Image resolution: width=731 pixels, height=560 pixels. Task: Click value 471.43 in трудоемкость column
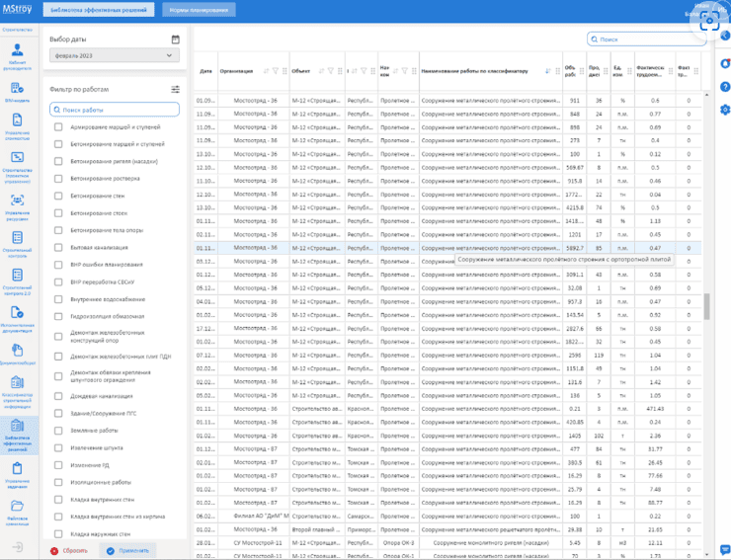(x=655, y=409)
